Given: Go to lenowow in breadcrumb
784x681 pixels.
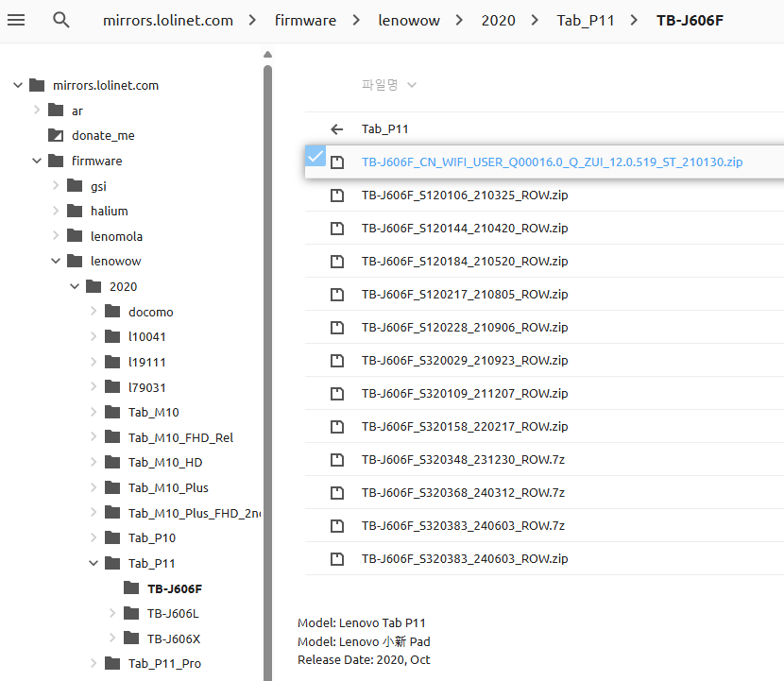Looking at the screenshot, I should coord(409,21).
